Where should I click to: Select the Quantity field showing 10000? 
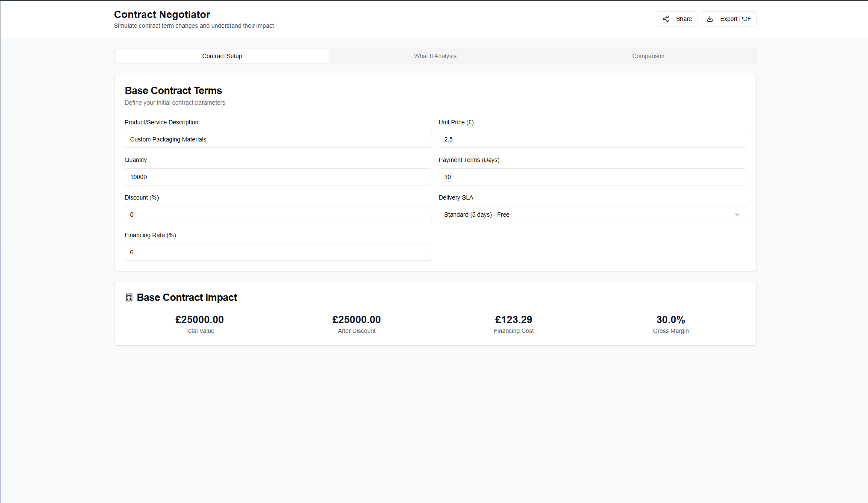(278, 177)
